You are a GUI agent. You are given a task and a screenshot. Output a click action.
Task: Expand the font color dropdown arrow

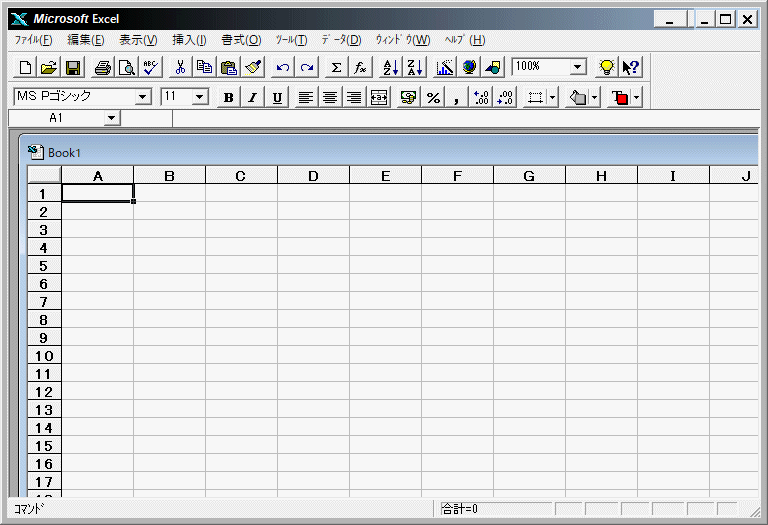636,97
